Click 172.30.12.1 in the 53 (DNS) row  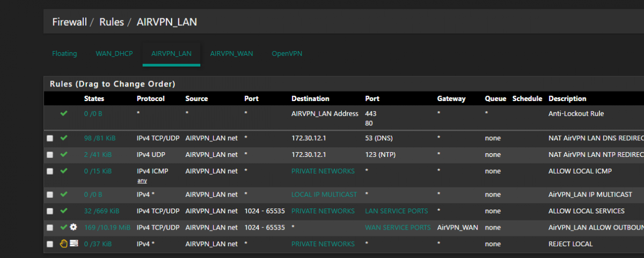(309, 138)
